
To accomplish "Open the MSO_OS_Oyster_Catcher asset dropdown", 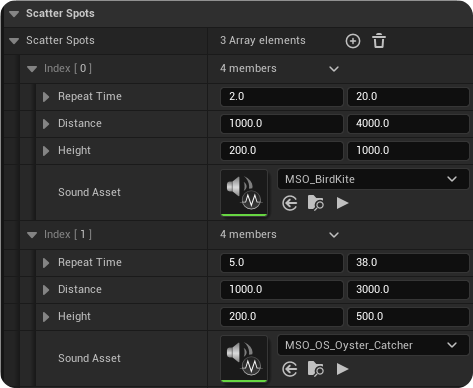I will tap(373, 345).
